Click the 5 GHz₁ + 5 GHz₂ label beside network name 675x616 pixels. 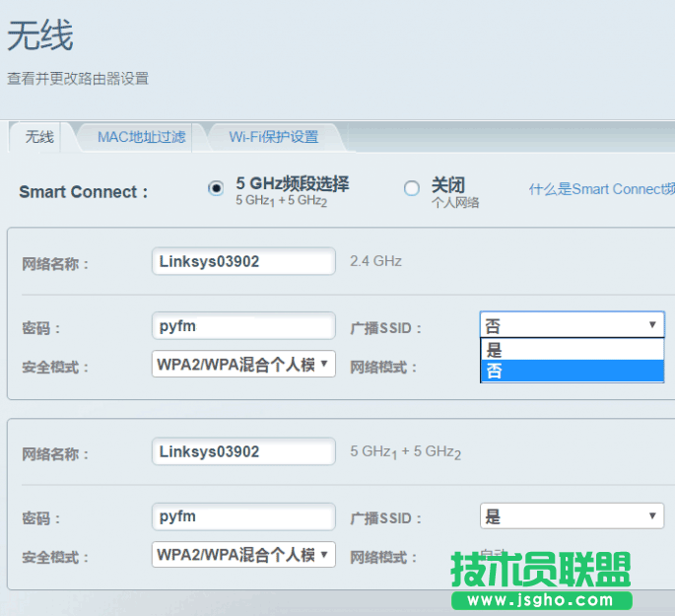[x=405, y=452]
